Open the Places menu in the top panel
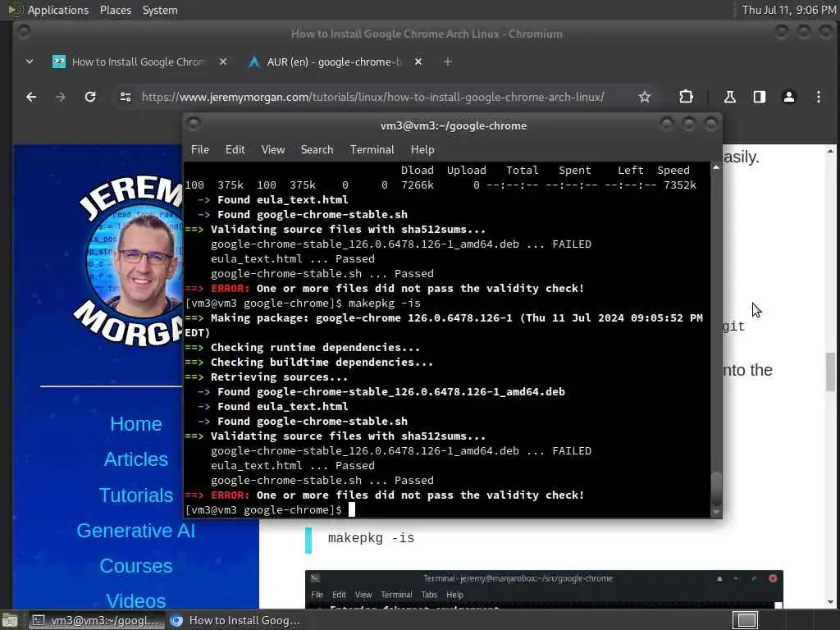840x630 pixels. [115, 10]
